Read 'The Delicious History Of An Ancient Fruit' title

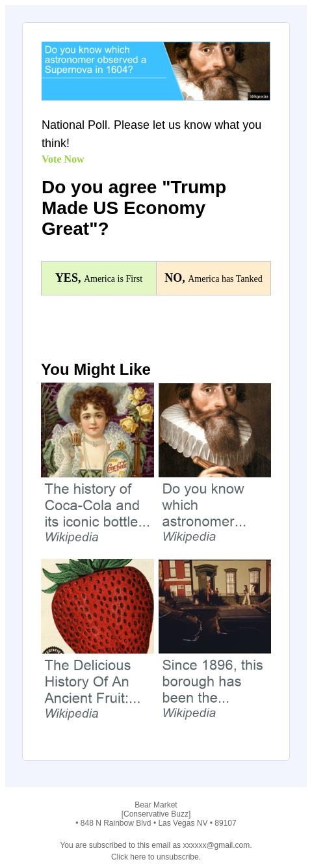(92, 681)
